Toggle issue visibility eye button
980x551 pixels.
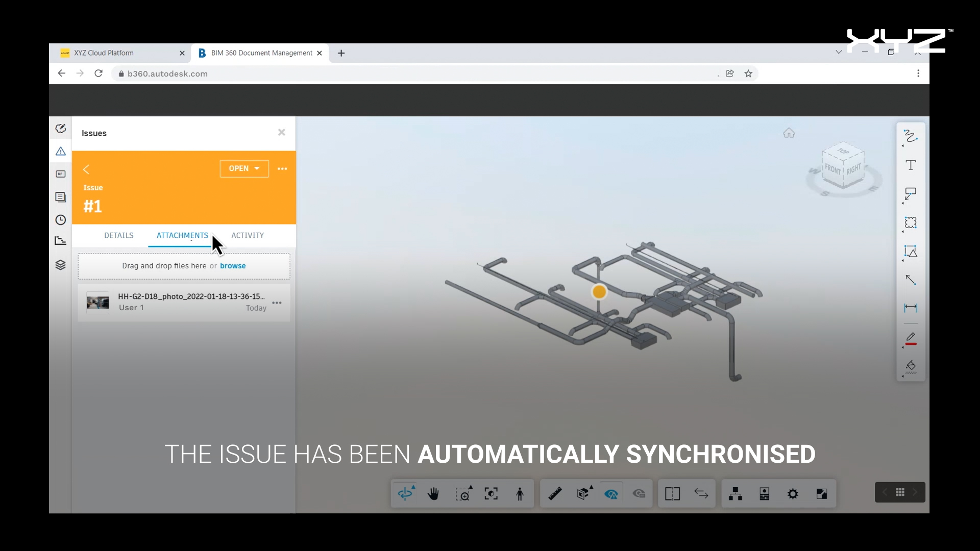[x=611, y=493]
